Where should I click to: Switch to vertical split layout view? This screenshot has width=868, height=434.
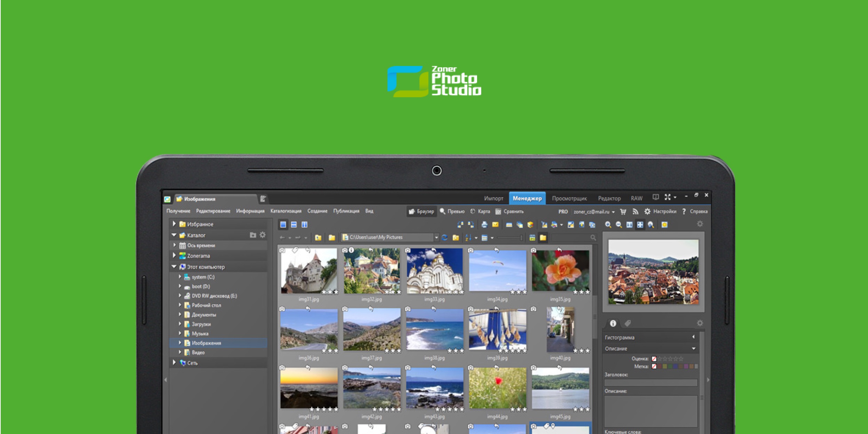click(x=304, y=225)
